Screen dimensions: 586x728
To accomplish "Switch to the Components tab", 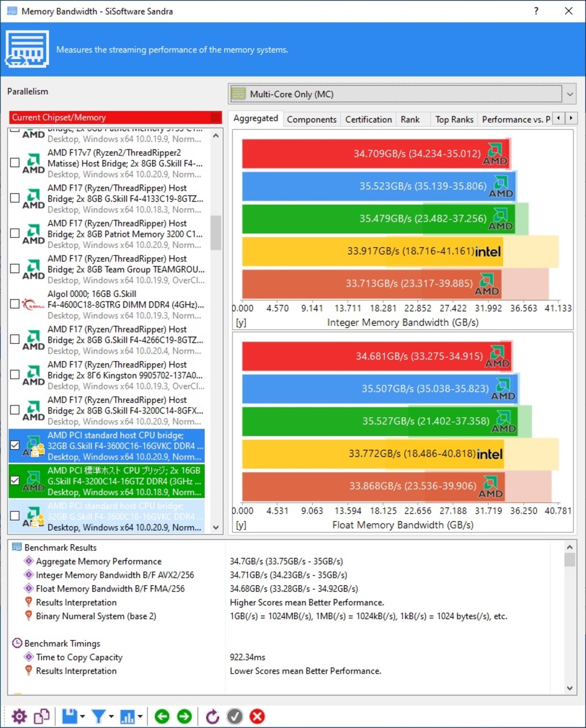I will point(311,119).
